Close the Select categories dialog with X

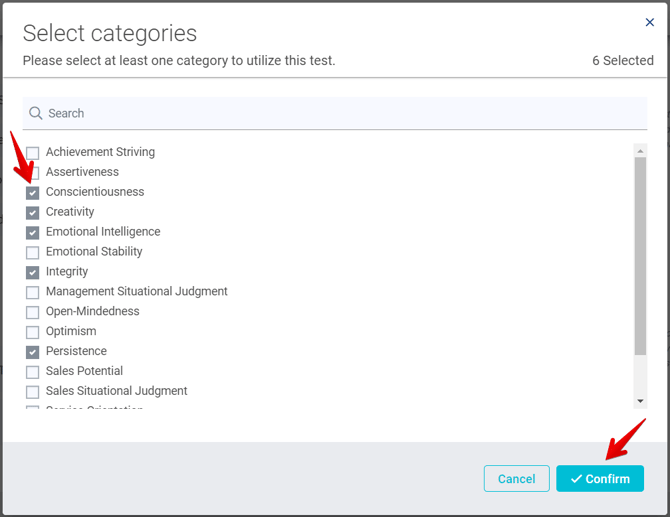click(649, 22)
